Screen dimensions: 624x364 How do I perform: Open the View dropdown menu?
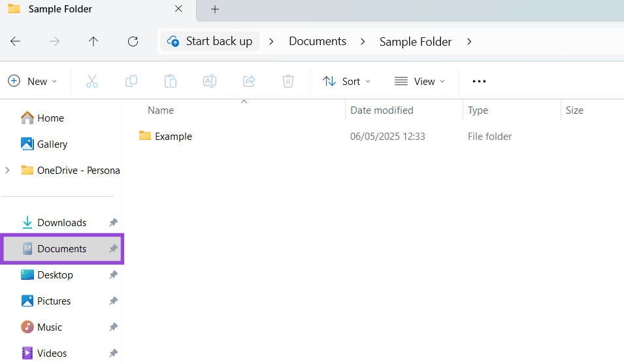[419, 81]
